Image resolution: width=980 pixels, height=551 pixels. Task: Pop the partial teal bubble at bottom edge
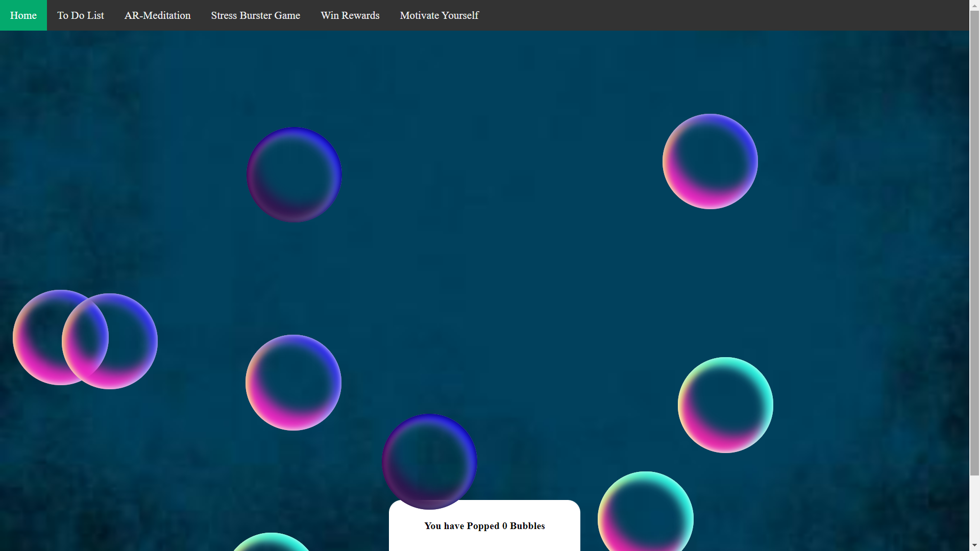[x=271, y=543]
